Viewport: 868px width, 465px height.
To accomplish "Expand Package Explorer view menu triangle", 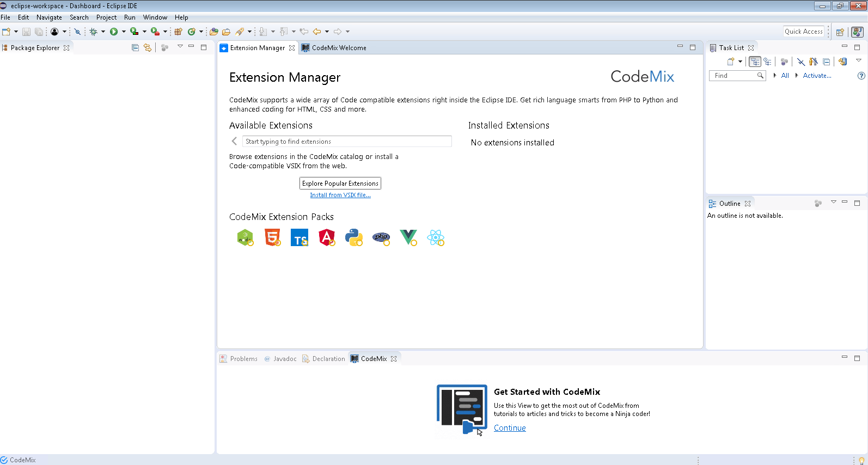I will (180, 47).
